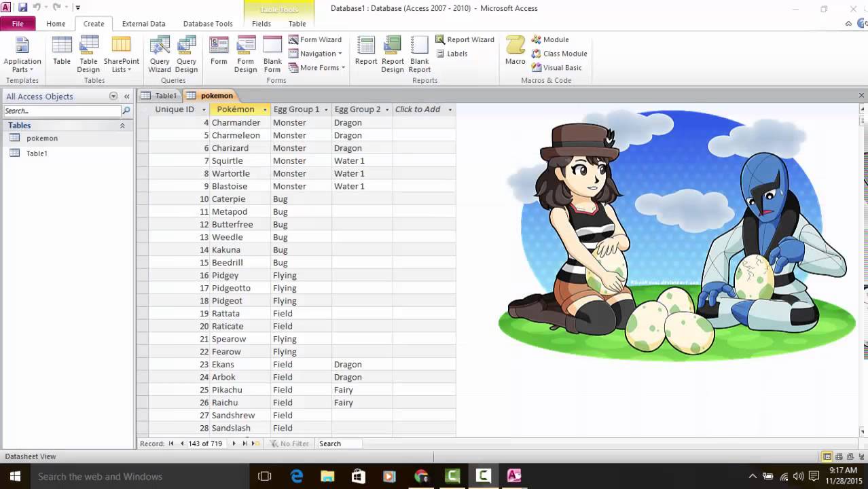This screenshot has height=489, width=868.
Task: Click the taskbar search box
Action: tap(141, 477)
